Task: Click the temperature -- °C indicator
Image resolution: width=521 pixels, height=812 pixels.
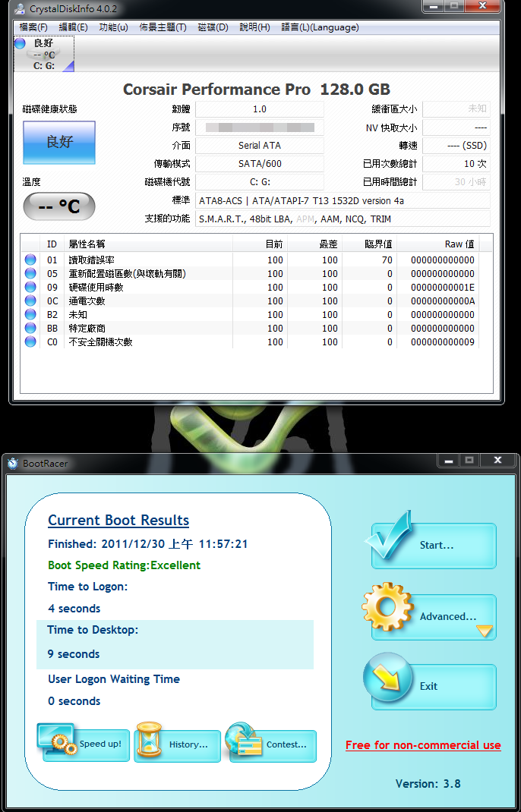Action: (59, 206)
